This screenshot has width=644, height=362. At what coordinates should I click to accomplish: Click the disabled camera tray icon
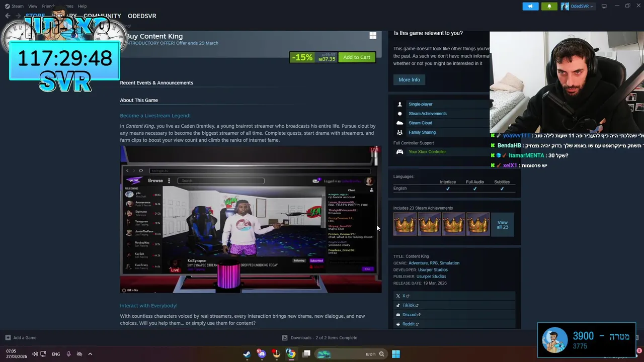click(x=79, y=354)
